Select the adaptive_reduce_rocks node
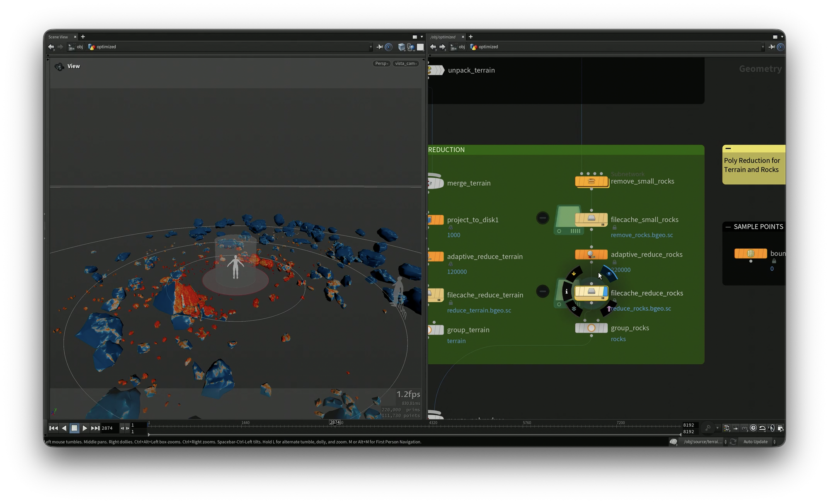The image size is (829, 504). pos(591,254)
